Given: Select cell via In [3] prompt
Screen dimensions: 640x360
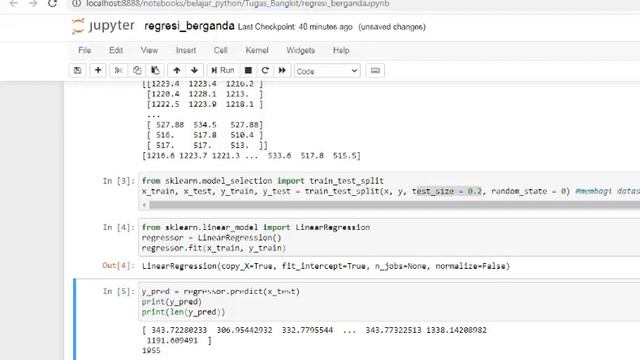Looking at the screenshot, I should coord(118,181).
